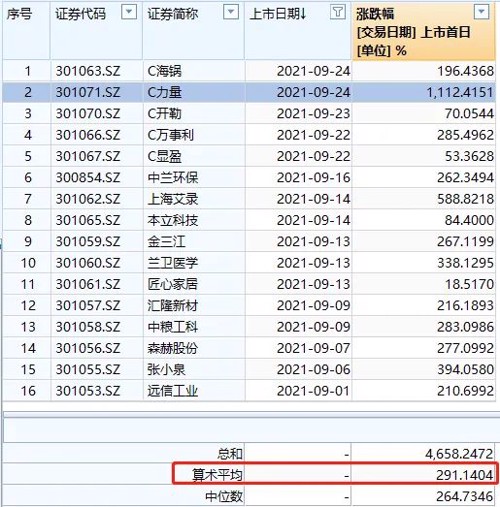Click the 匠心家居 row
The width and height of the screenshot is (500, 507).
(248, 284)
